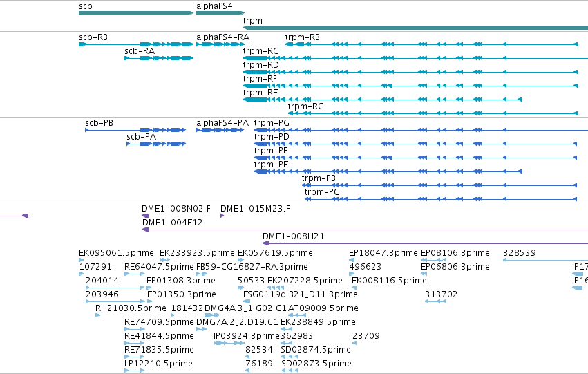
Task: Select the trpm-RD transcript label
Action: coord(260,65)
